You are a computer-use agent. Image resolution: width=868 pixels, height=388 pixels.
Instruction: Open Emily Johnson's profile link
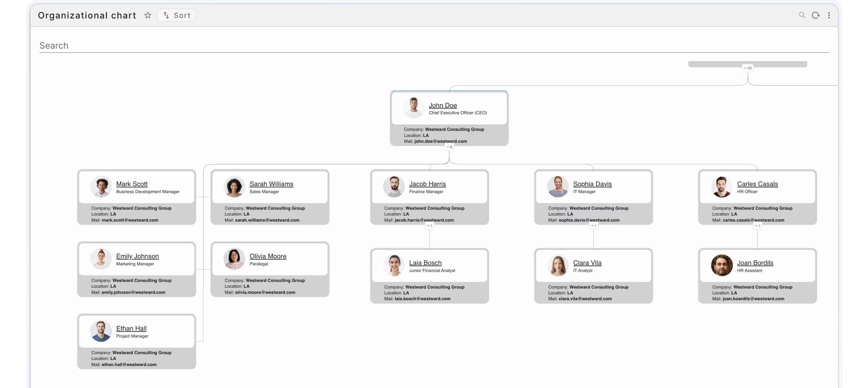click(137, 256)
